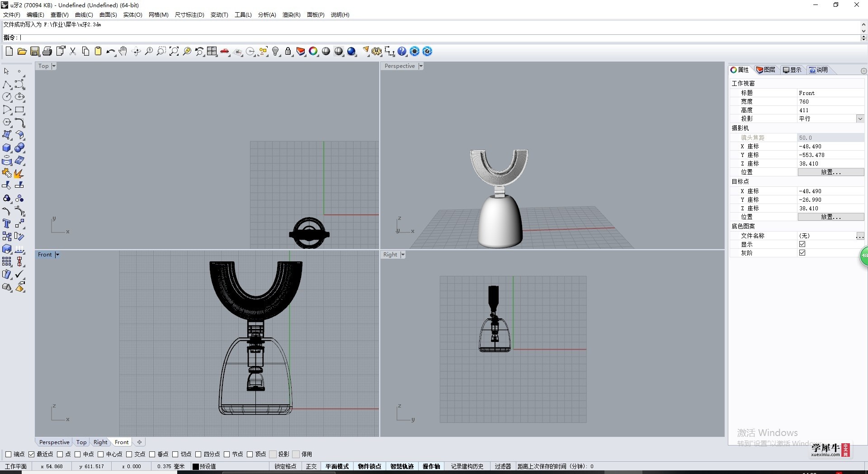Viewport: 868px width, 474px height.
Task: Select the Text object T tool
Action: tap(7, 223)
